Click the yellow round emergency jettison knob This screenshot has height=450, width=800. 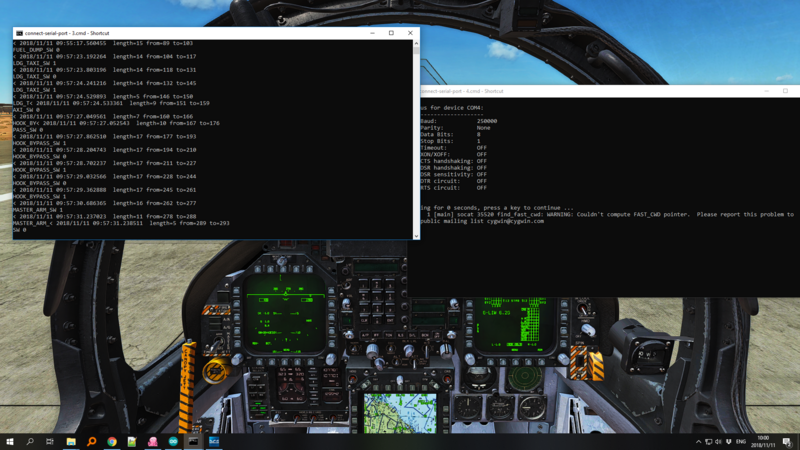pos(215,371)
